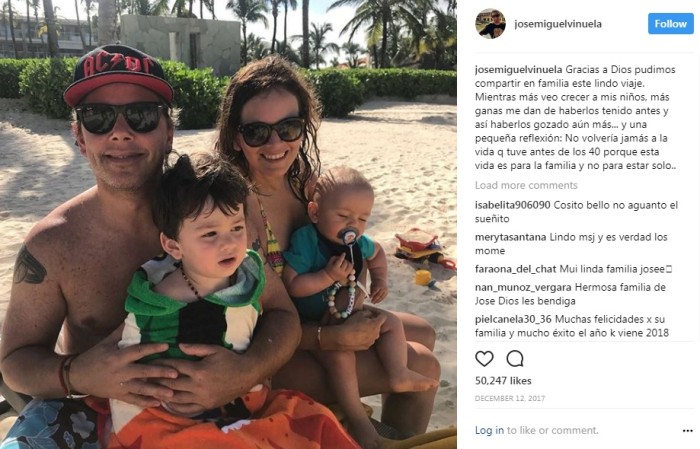This screenshot has height=449, width=700.
Task: View the 50,247 likes list
Action: (503, 381)
